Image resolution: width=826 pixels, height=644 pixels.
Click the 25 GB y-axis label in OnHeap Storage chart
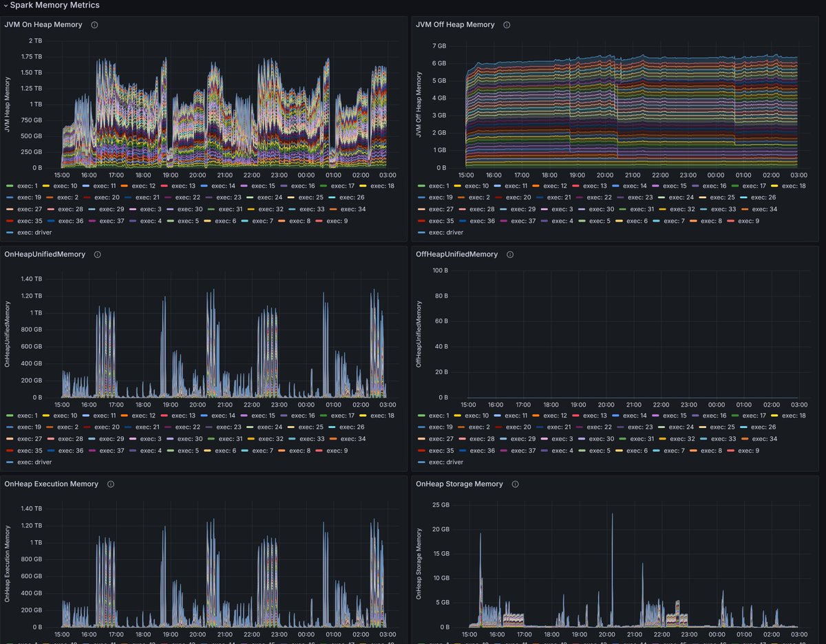pyautogui.click(x=441, y=505)
